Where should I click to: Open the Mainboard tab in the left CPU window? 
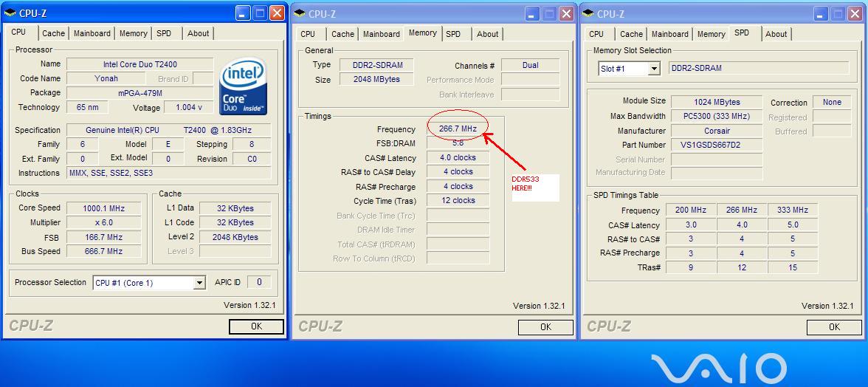(x=92, y=33)
